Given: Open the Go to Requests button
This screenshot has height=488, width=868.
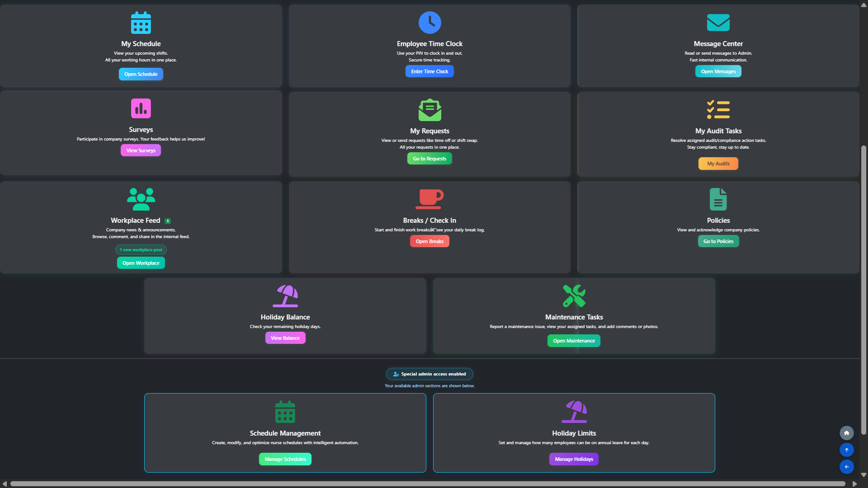Looking at the screenshot, I should pyautogui.click(x=429, y=159).
